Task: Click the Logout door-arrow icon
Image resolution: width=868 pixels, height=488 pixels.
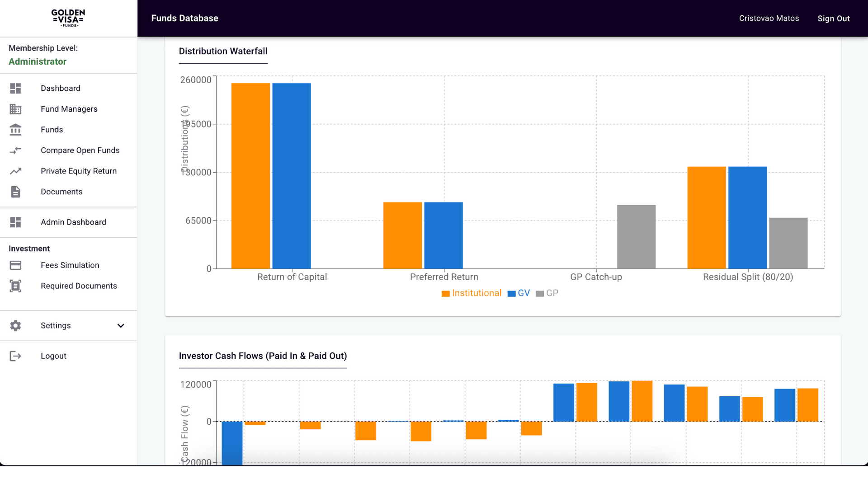Action: pos(15,356)
